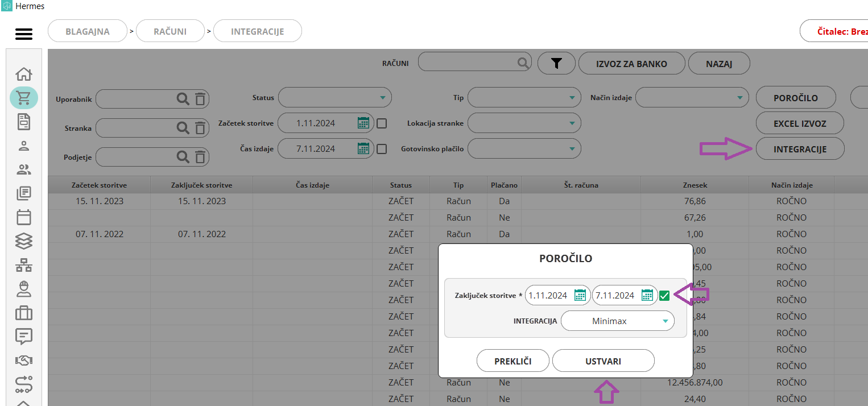This screenshot has height=406, width=868.
Task: Go to the BLAGAJNA breadcrumb
Action: point(88,31)
